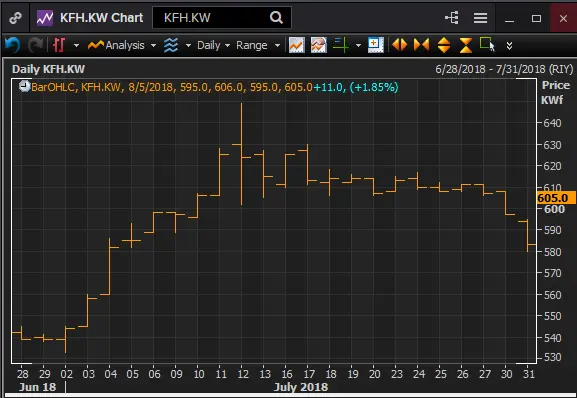The width and height of the screenshot is (577, 398).
Task: Click the 640 price axis label
Action: click(552, 123)
